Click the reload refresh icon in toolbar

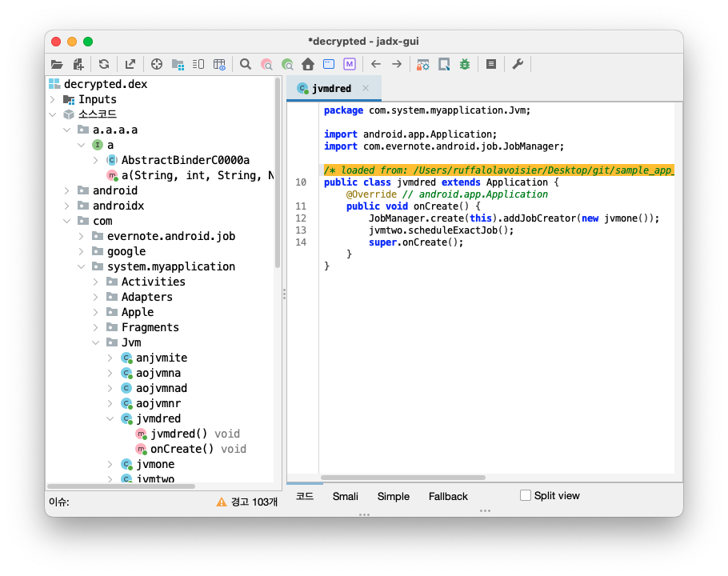104,64
